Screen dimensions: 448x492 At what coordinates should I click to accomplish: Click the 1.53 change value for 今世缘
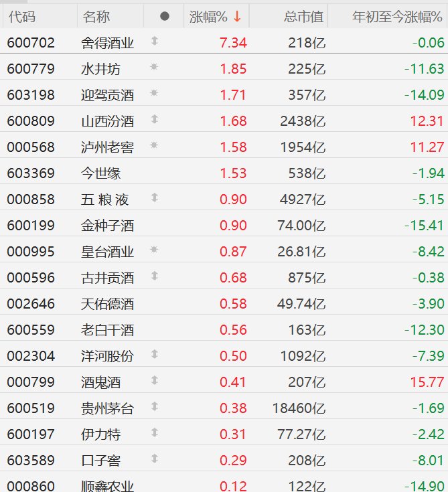[x=233, y=173]
